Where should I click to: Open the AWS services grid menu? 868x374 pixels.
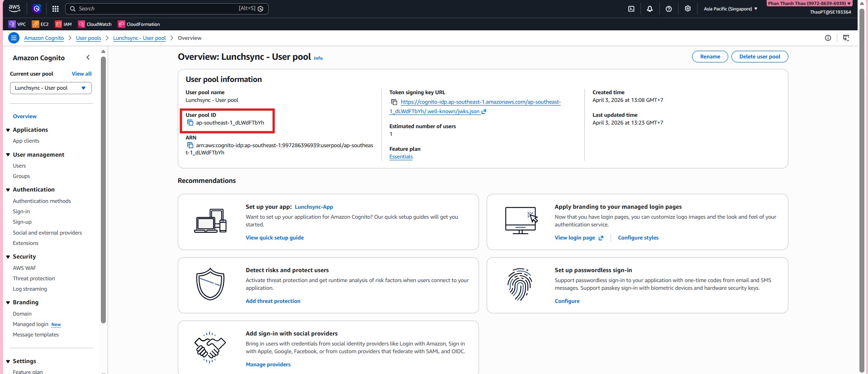coord(55,9)
